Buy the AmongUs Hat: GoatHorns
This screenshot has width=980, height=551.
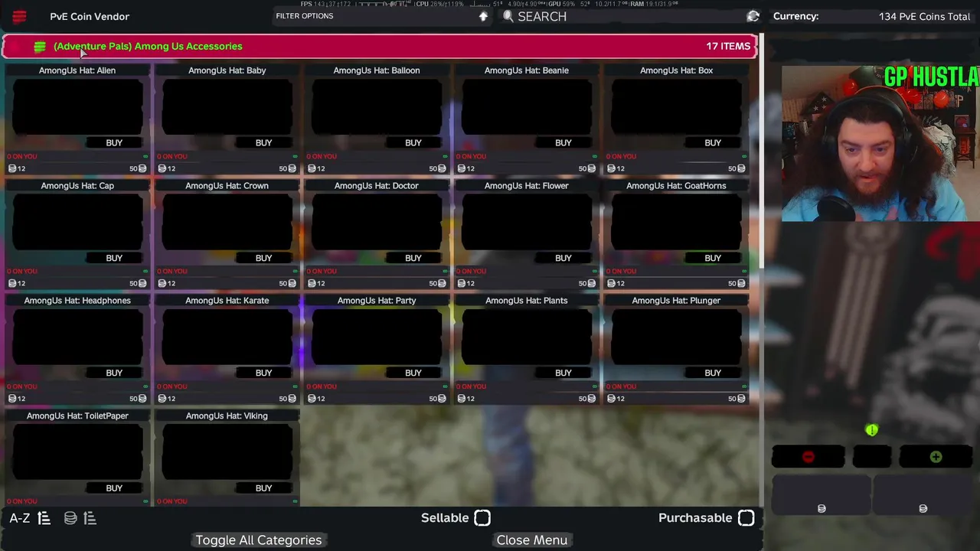(713, 258)
